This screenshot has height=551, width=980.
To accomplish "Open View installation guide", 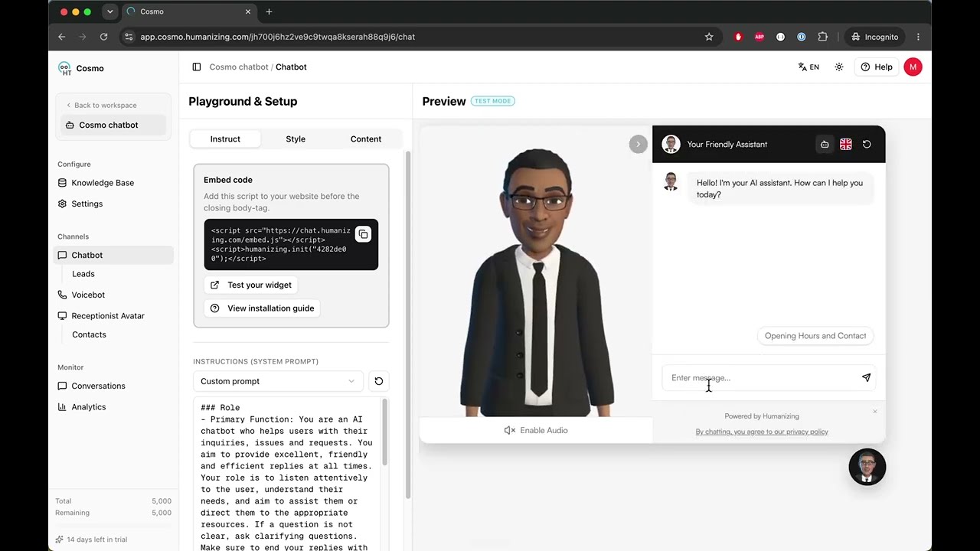I will pyautogui.click(x=263, y=308).
